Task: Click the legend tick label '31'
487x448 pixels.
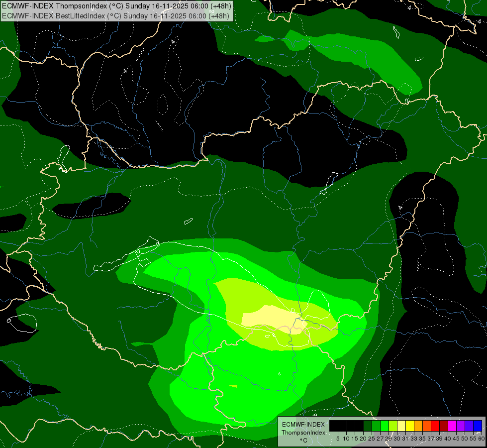Action: tap(405, 439)
